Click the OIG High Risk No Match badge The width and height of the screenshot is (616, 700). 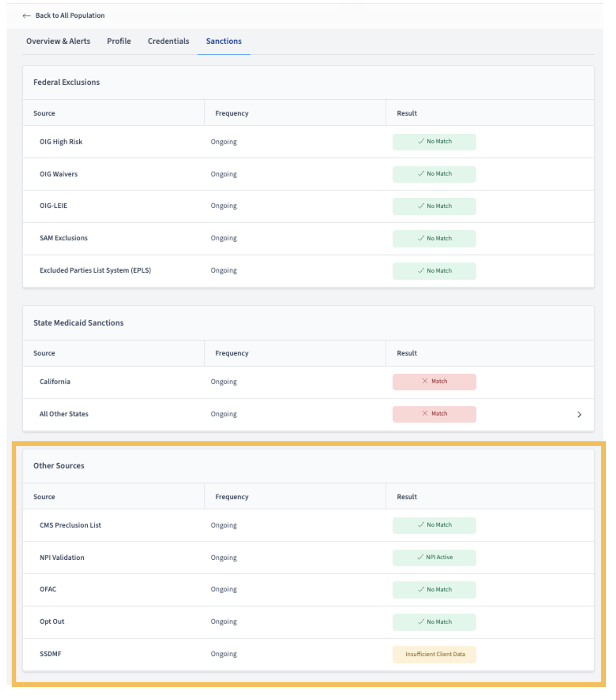tap(434, 142)
